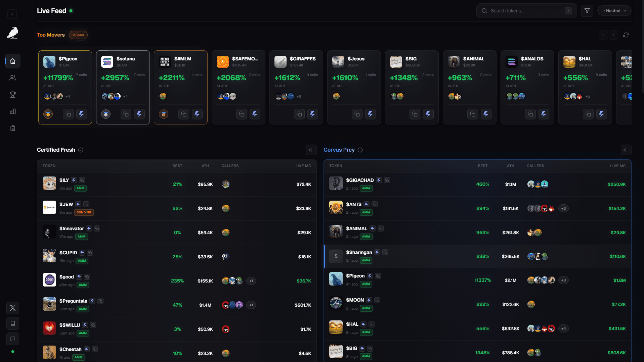Click the refresh icon beside Top Movers
The width and height of the screenshot is (644, 362).
coord(626,35)
